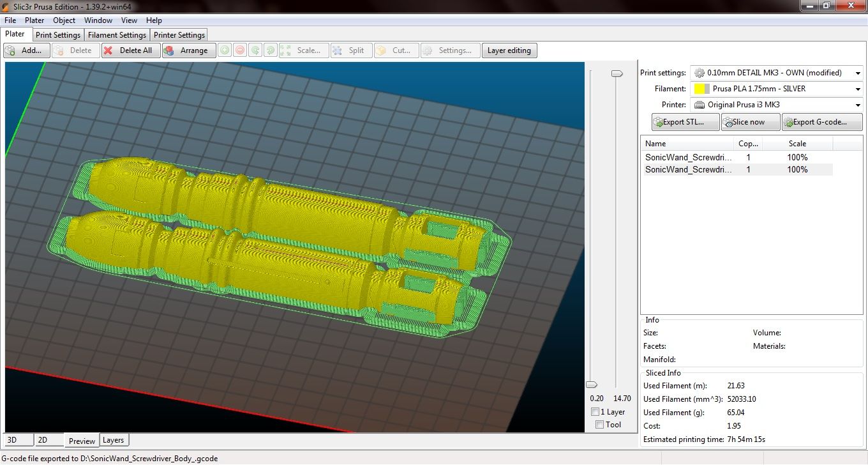Viewport: 868px width, 465px height.
Task: Click the red minus fewer-copies icon
Action: (240, 50)
